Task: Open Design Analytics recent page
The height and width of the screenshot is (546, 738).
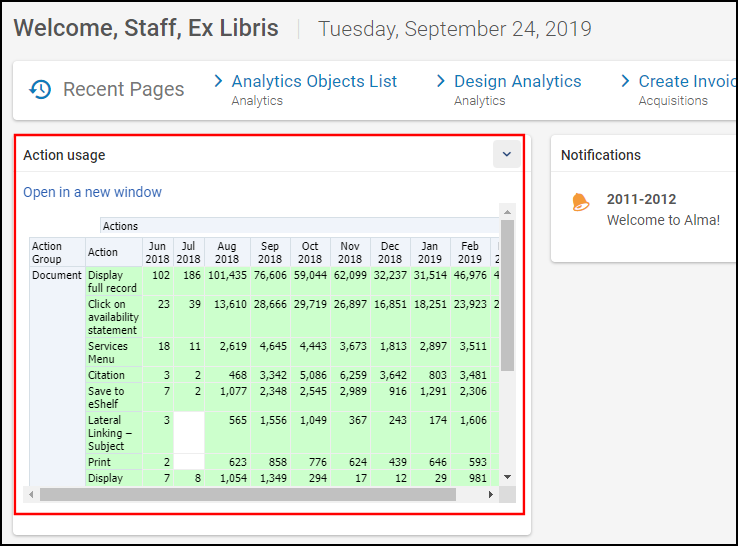Action: point(517,81)
